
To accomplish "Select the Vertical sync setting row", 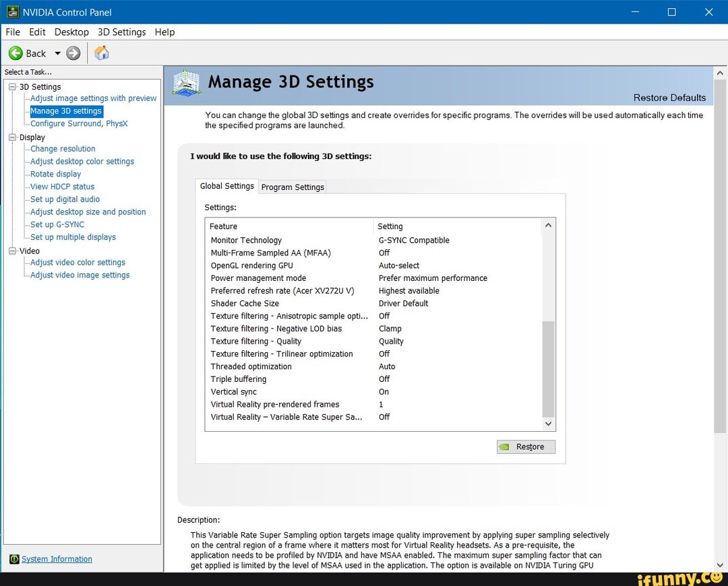I will point(234,391).
